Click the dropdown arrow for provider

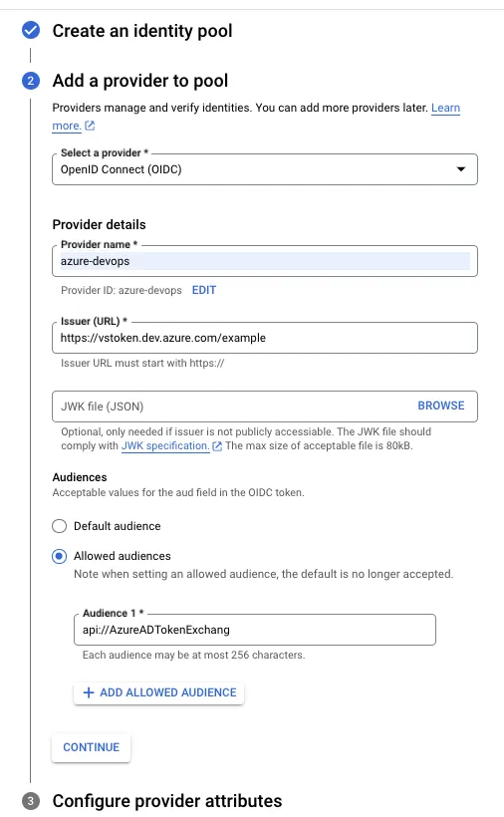pyautogui.click(x=461, y=169)
